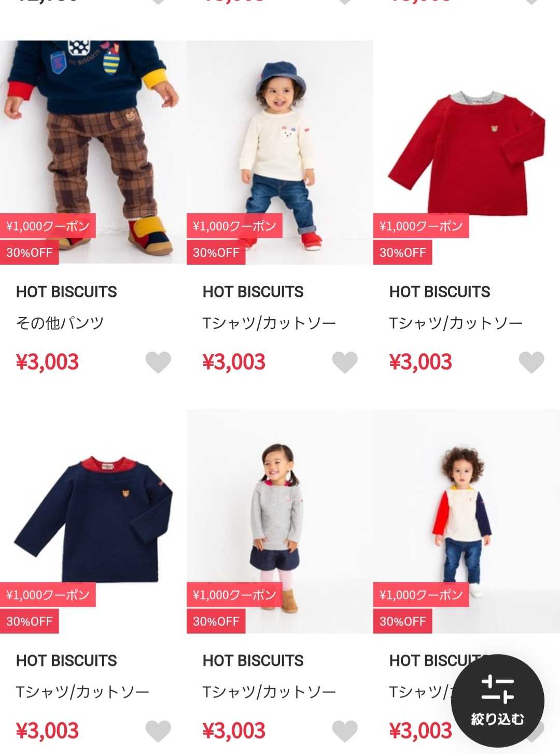
Task: Favorite the red long-sleeve shirt heart
Action: 531,362
